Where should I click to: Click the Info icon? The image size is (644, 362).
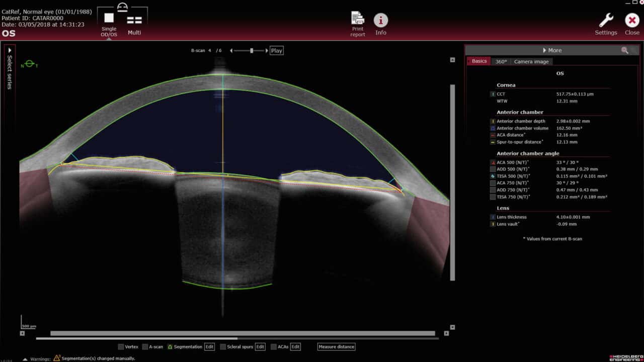pos(381,20)
